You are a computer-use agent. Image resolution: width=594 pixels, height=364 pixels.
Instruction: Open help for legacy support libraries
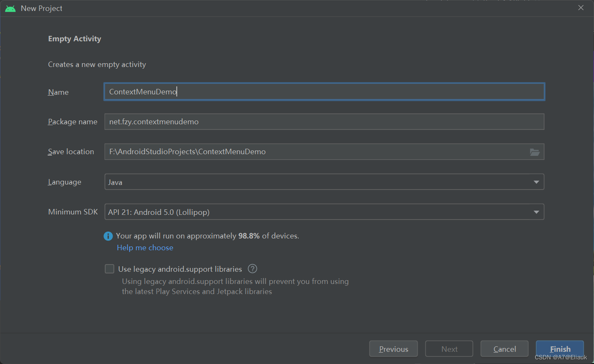click(252, 269)
